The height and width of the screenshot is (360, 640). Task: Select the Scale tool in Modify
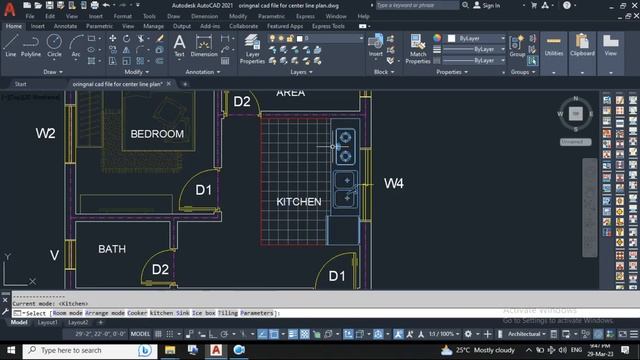127,61
